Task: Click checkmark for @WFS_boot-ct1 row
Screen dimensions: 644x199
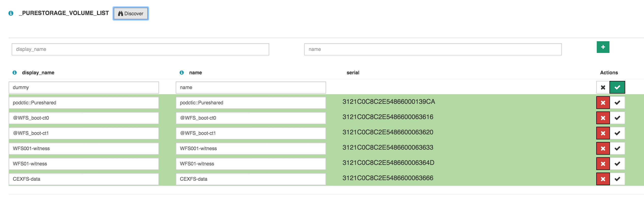Action: tap(617, 133)
